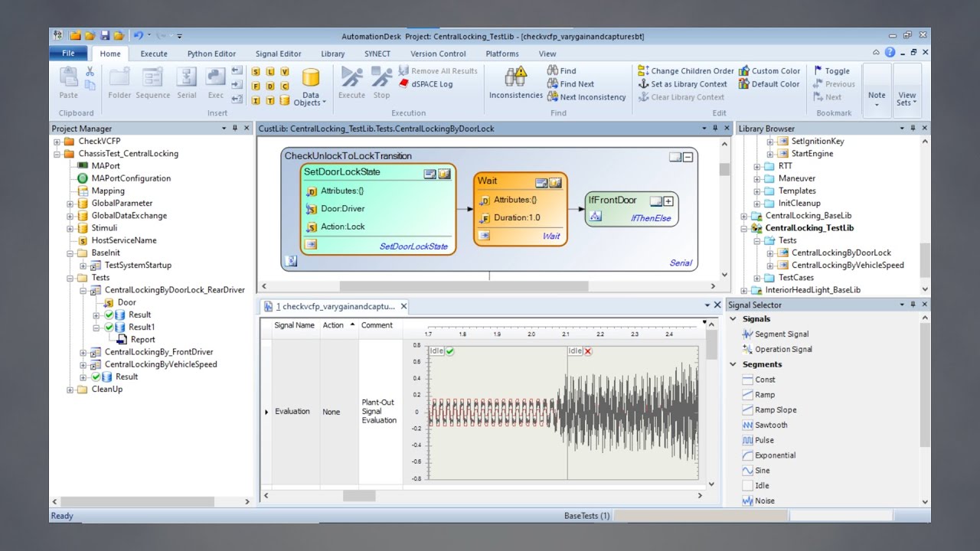This screenshot has height=551, width=980.
Task: Click the Cut scissors icon
Action: 90,71
